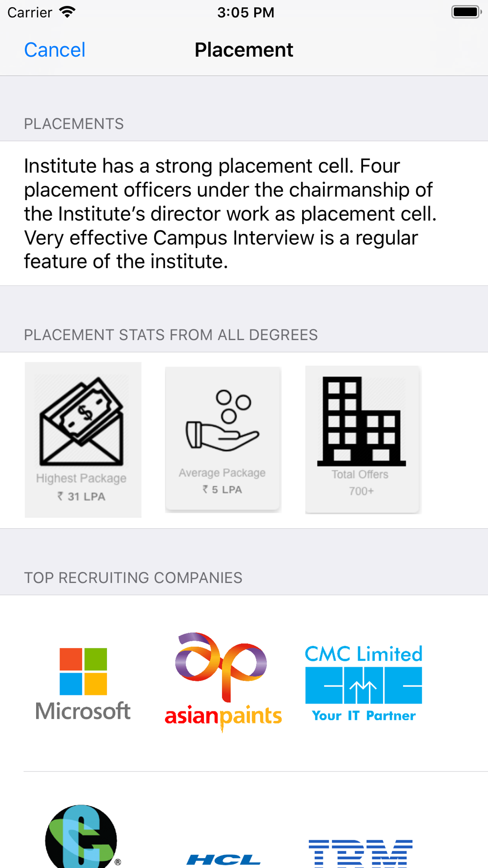The image size is (488, 868).
Task: Select the placement cell description text
Action: [x=230, y=213]
